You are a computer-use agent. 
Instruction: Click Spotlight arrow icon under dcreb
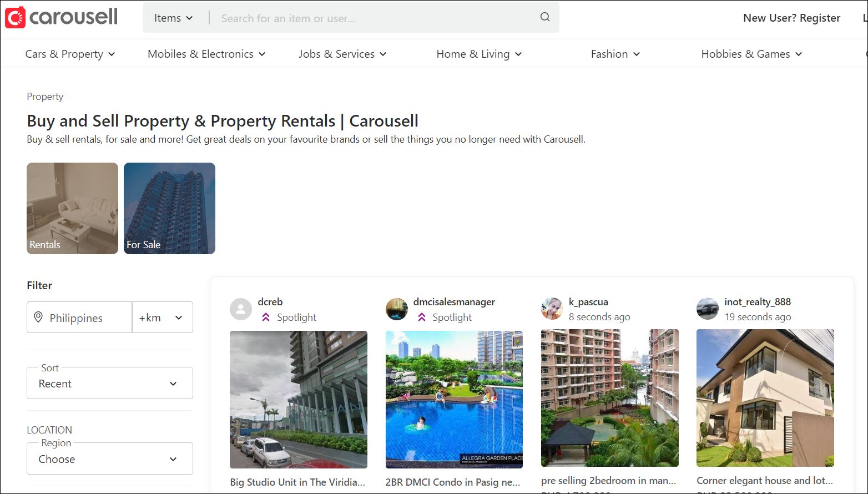[266, 317]
